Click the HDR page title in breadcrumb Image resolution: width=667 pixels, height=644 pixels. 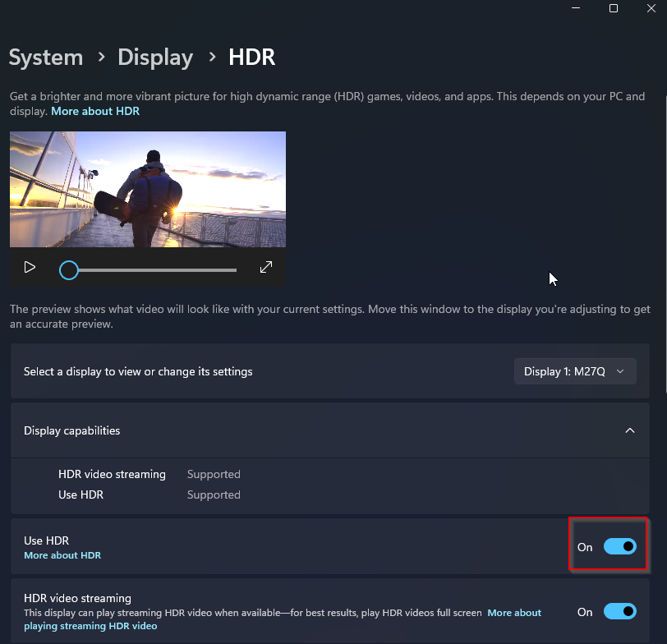251,57
